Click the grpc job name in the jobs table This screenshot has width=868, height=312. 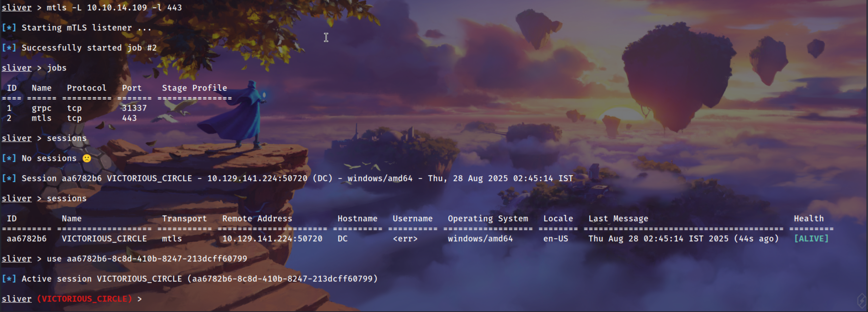pyautogui.click(x=41, y=108)
